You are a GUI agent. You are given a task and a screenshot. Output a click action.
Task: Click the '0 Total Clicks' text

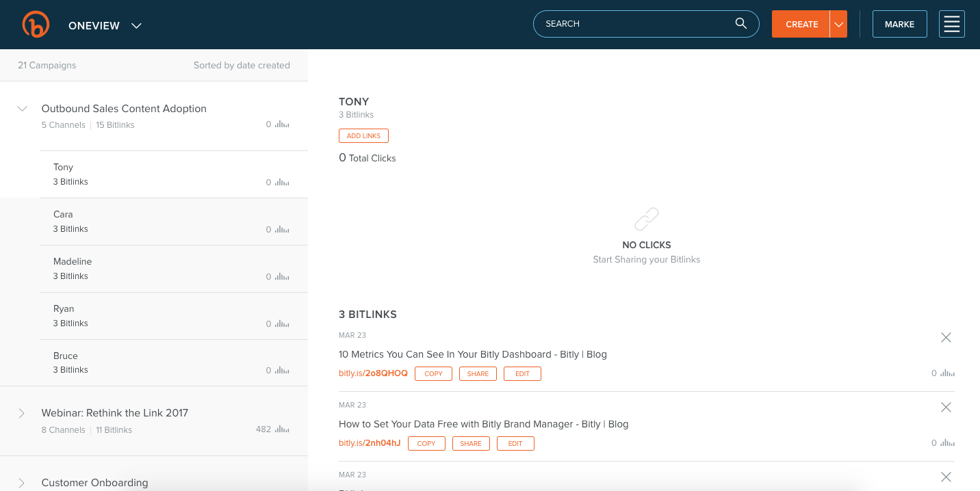point(367,158)
